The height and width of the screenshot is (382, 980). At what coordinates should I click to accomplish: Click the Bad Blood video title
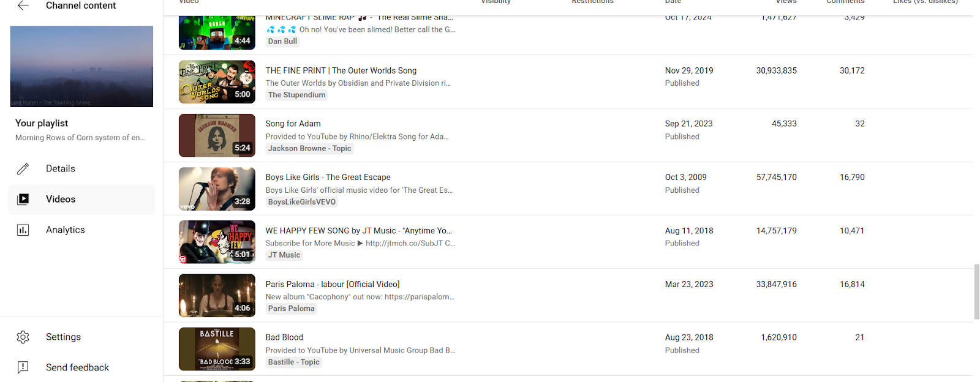[x=284, y=337]
